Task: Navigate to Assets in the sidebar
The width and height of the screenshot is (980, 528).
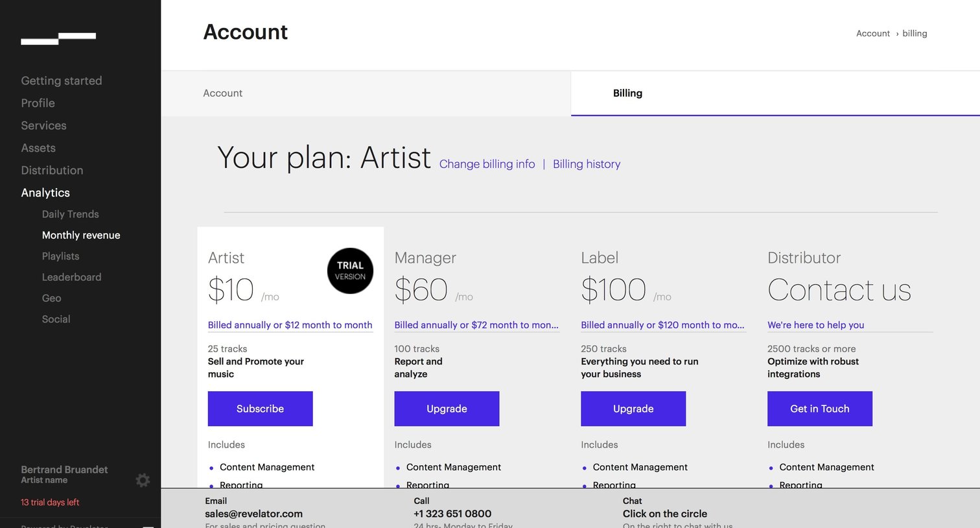Action: (38, 148)
